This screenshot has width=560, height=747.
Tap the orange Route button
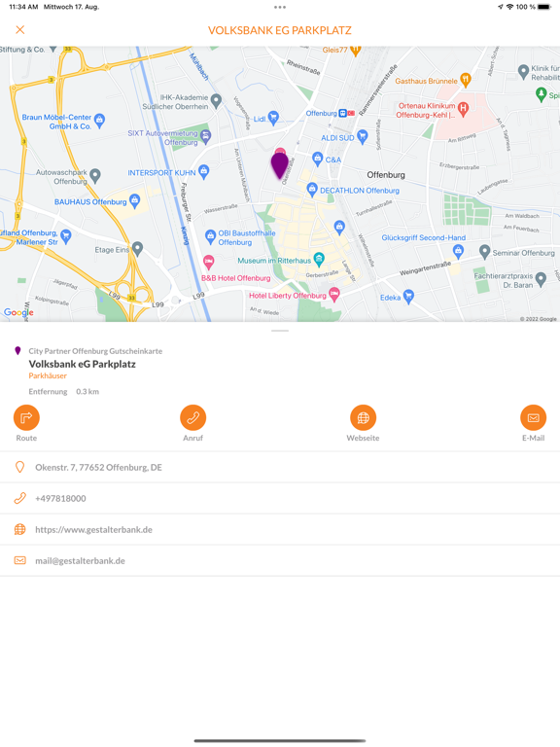pyautogui.click(x=26, y=417)
